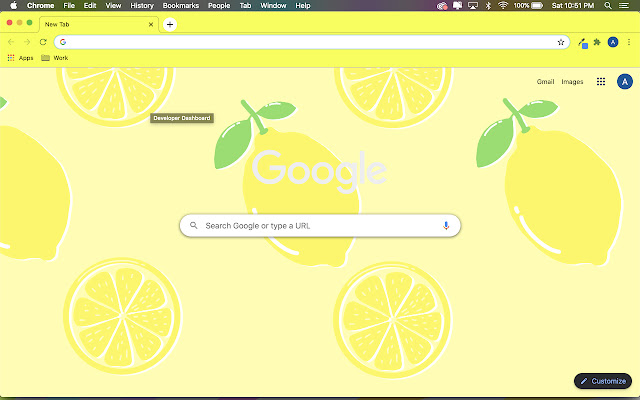Open the History menu
The image size is (640, 400).
click(x=142, y=5)
